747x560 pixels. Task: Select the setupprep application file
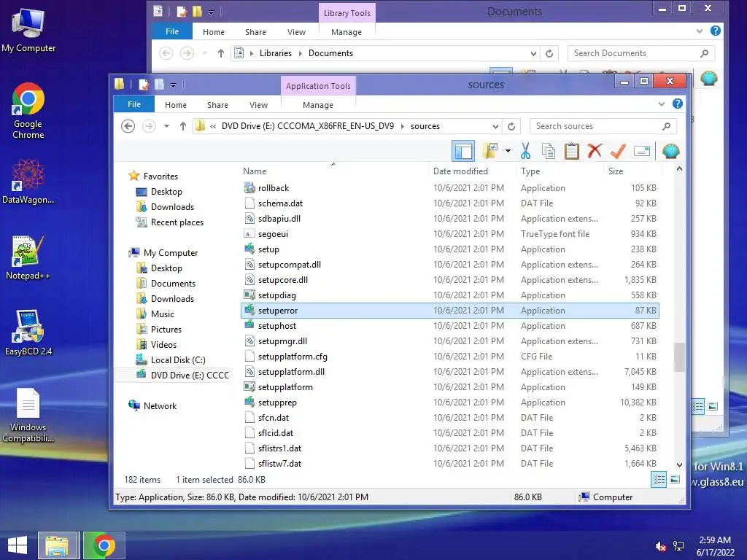(449, 402)
